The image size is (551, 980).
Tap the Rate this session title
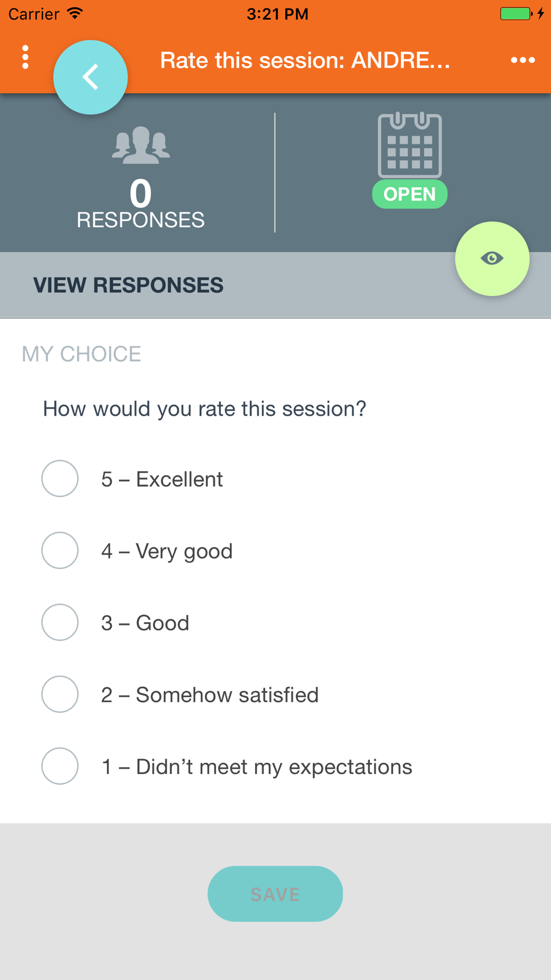pyautogui.click(x=305, y=60)
